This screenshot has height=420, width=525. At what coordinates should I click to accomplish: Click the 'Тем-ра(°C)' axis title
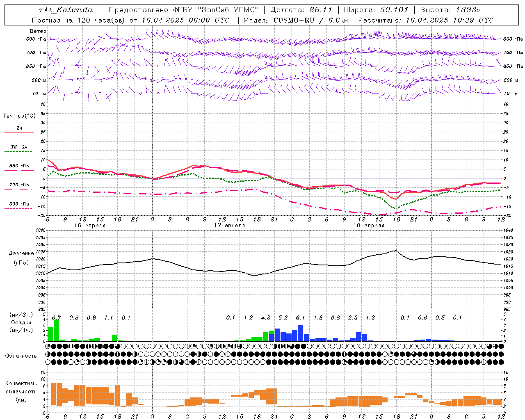coord(19,116)
